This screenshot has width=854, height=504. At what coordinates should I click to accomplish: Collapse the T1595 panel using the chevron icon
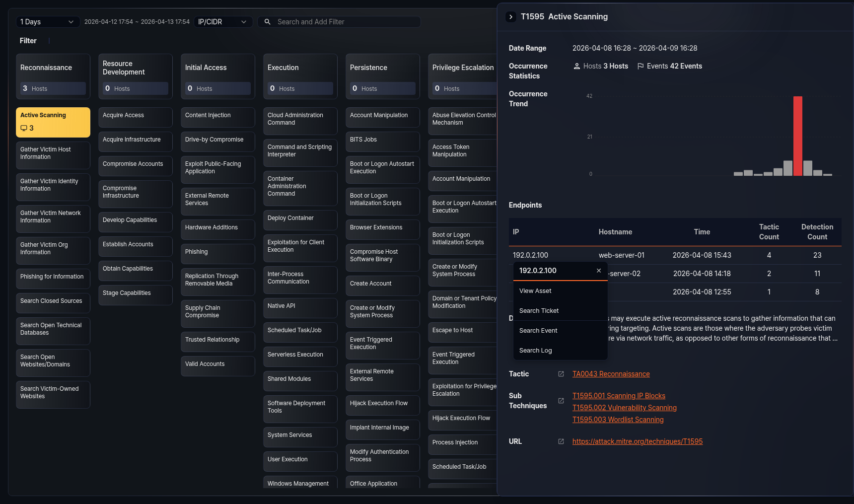[511, 16]
